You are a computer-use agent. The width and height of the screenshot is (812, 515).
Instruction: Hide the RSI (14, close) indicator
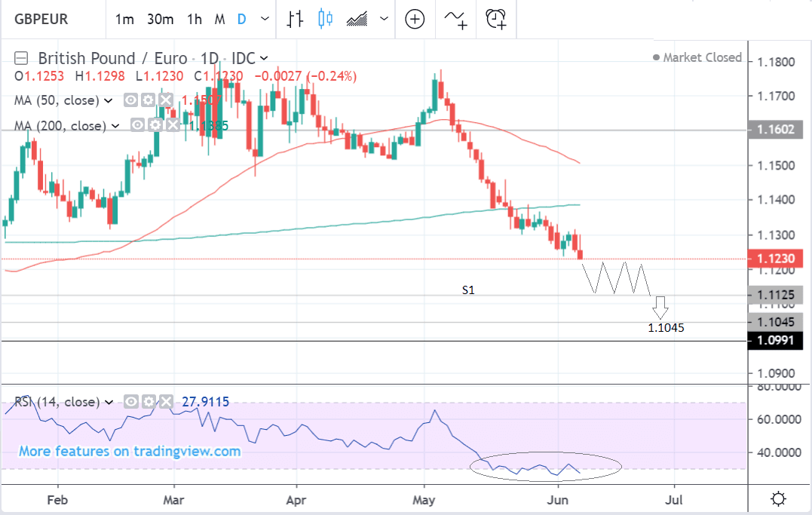pyautogui.click(x=131, y=402)
